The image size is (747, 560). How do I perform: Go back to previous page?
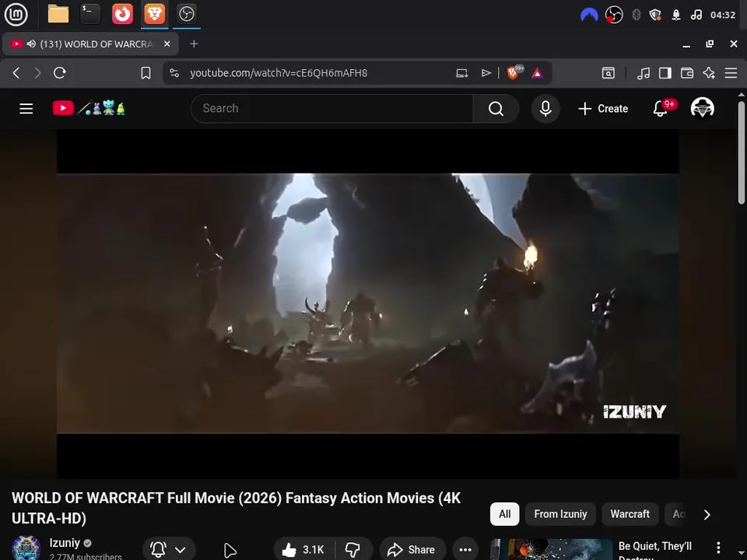tap(16, 73)
